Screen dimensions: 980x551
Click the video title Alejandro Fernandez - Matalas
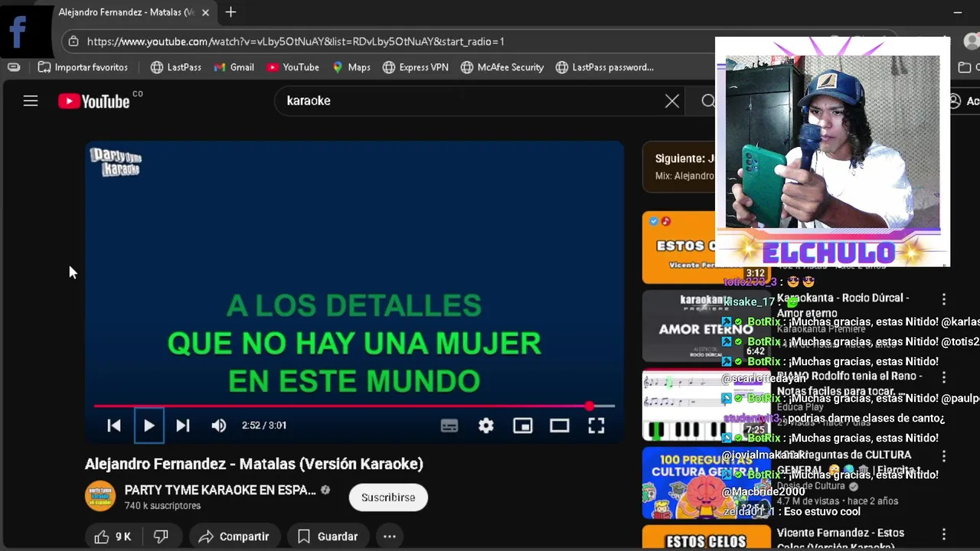(x=254, y=464)
